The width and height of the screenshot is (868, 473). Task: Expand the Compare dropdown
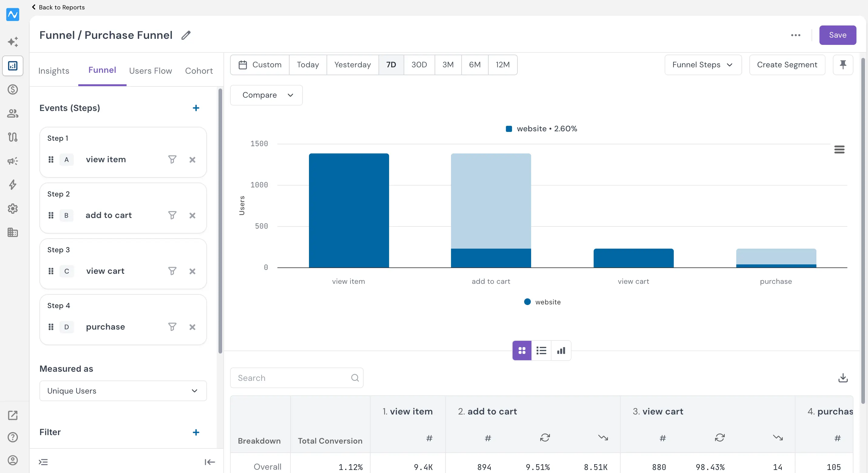[266, 95]
